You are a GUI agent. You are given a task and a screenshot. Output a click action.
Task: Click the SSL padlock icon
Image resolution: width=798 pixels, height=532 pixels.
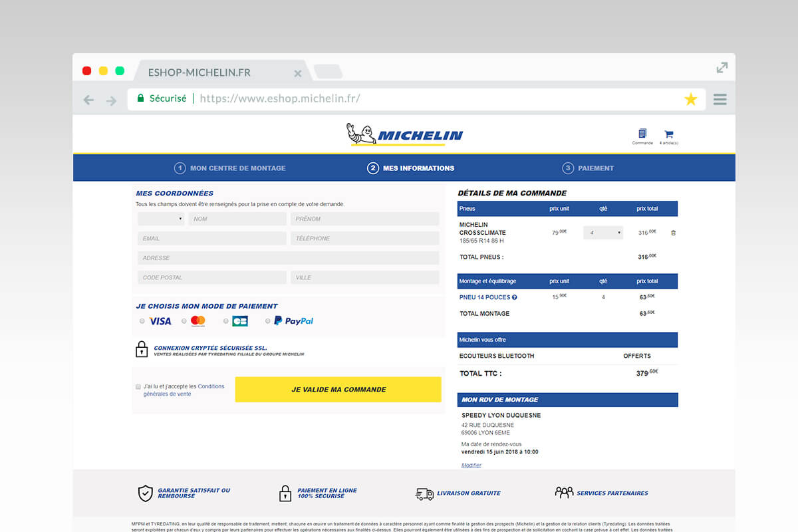coord(142,349)
